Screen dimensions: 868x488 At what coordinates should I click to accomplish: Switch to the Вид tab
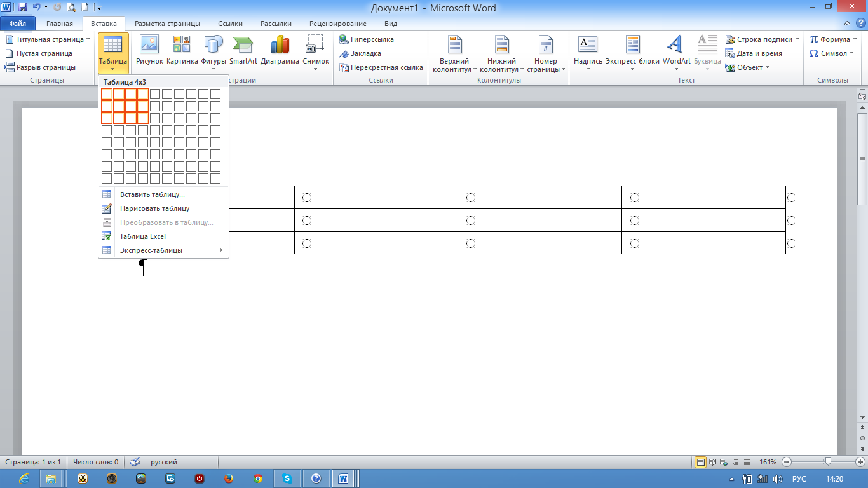[x=391, y=24]
